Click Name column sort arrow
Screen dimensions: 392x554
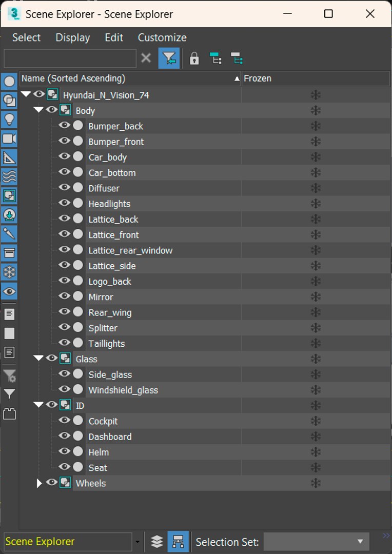tap(237, 79)
